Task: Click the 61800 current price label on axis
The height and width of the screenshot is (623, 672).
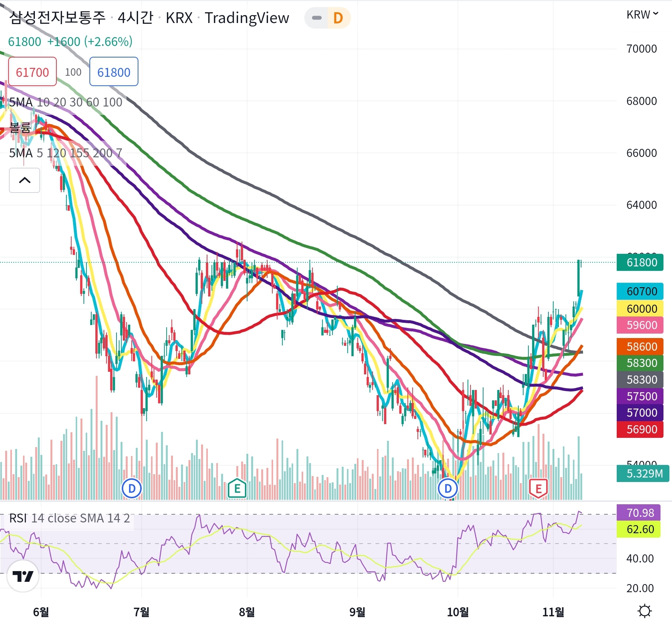Action: (640, 262)
